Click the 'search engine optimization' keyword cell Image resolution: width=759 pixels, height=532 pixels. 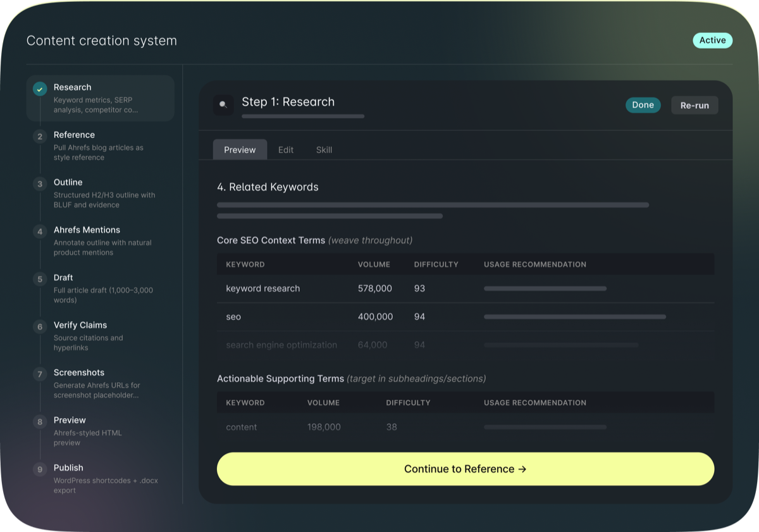click(281, 345)
